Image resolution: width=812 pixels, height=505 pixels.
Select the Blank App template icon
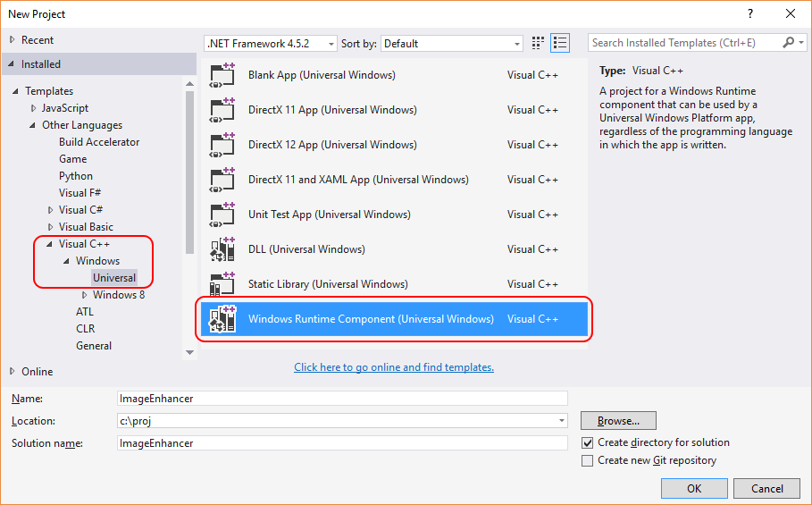pyautogui.click(x=222, y=75)
